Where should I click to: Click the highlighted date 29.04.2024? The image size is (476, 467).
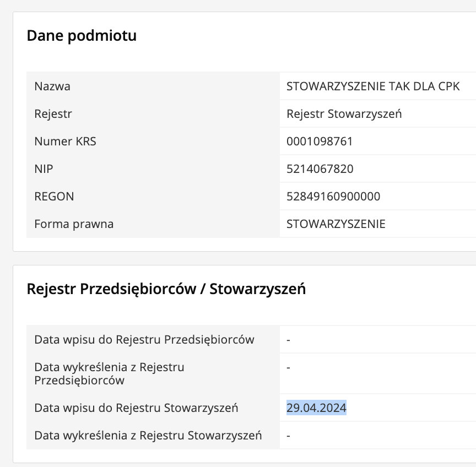coord(316,408)
